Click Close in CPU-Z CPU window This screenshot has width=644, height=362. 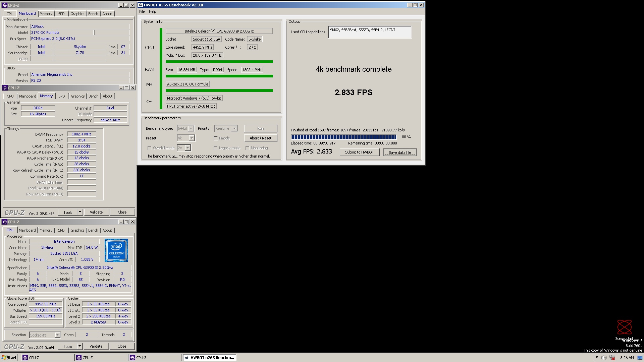coord(122,346)
